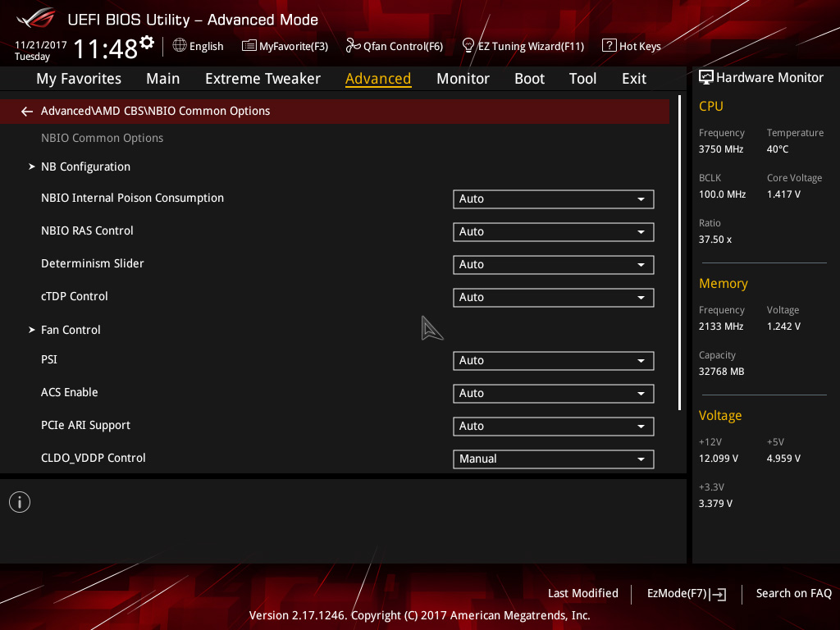
Task: Click CPU frequency value 3750 MHz
Action: coord(720,149)
